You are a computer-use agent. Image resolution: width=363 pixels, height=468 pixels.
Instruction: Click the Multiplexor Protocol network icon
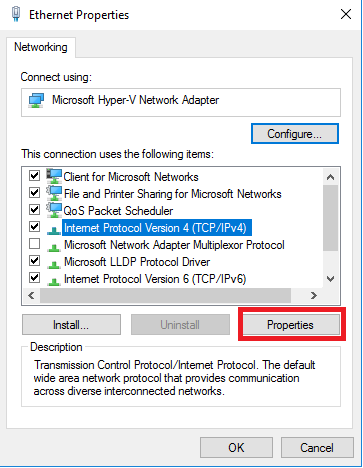54,247
